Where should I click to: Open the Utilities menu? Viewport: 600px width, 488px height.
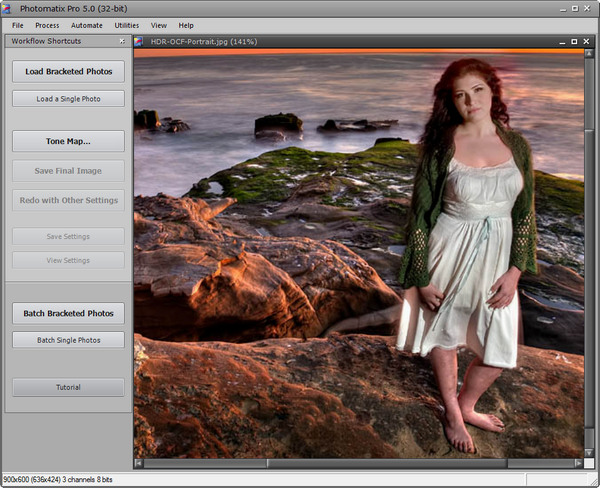tap(127, 25)
